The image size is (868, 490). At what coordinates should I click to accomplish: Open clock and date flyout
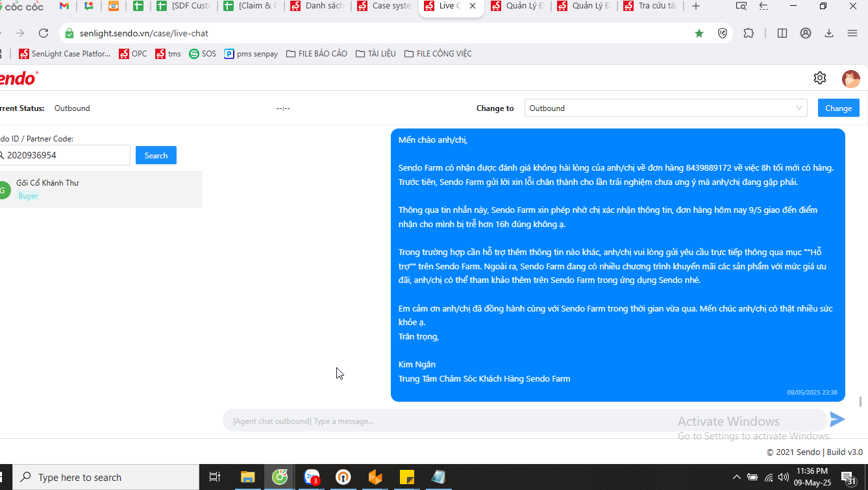pyautogui.click(x=812, y=477)
